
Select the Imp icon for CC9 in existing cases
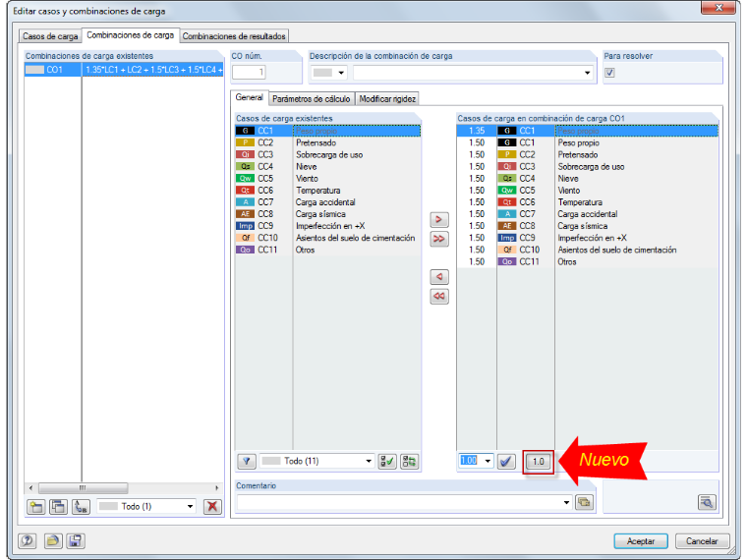245,226
